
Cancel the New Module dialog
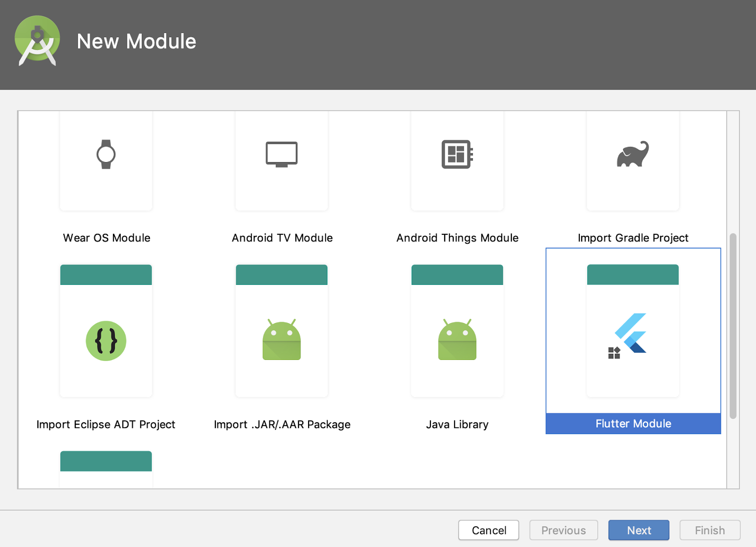[x=489, y=530]
